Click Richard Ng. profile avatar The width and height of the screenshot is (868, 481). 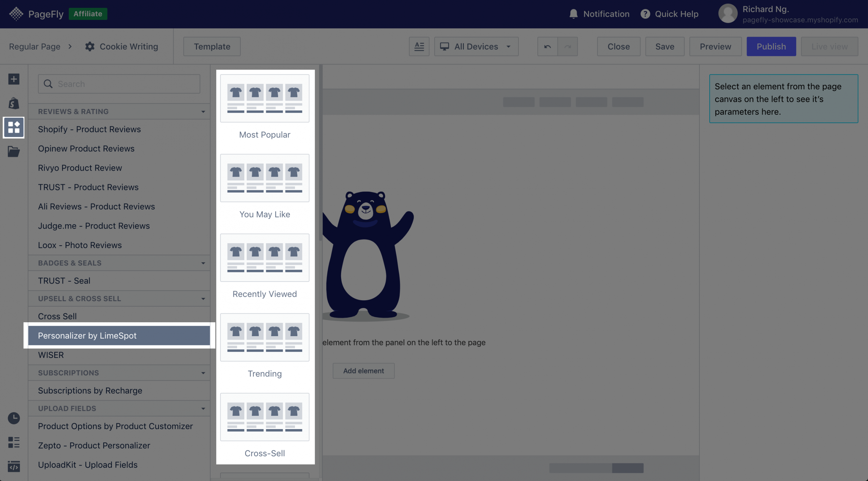[x=728, y=14]
